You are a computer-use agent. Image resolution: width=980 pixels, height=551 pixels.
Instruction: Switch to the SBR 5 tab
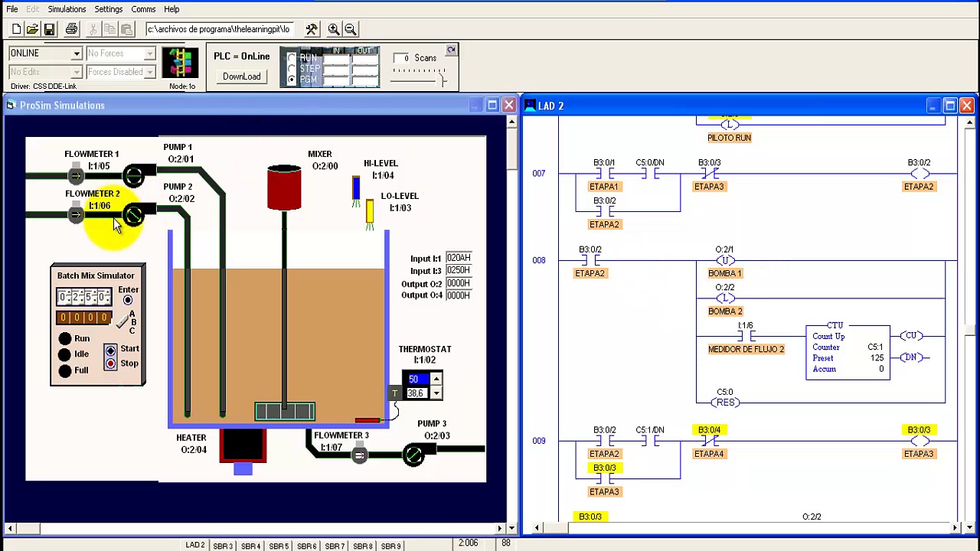(x=278, y=546)
